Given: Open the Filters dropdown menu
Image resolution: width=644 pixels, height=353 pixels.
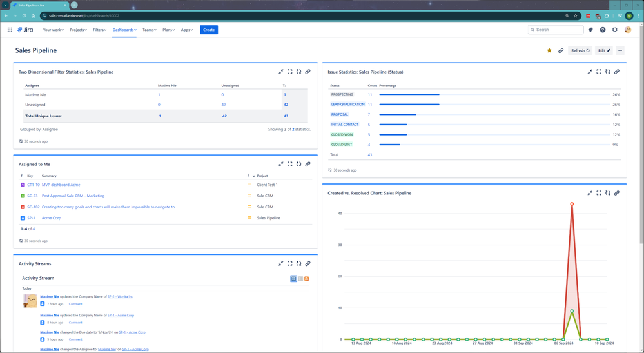Looking at the screenshot, I should tap(99, 30).
